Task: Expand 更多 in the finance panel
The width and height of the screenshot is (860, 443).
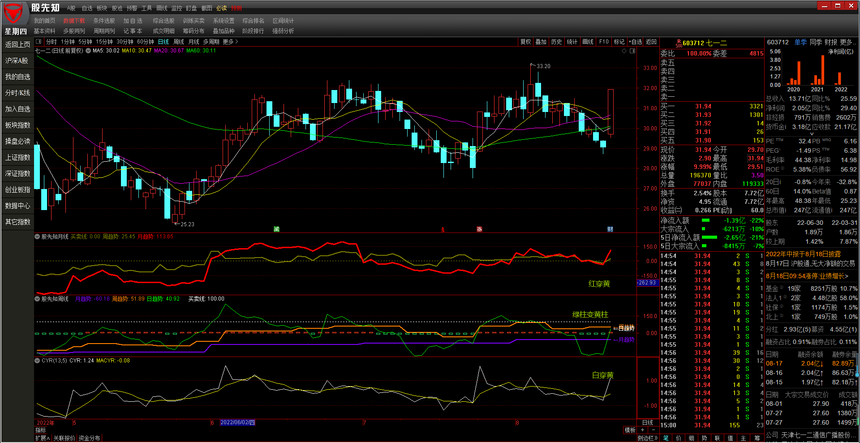Action: pos(847,42)
